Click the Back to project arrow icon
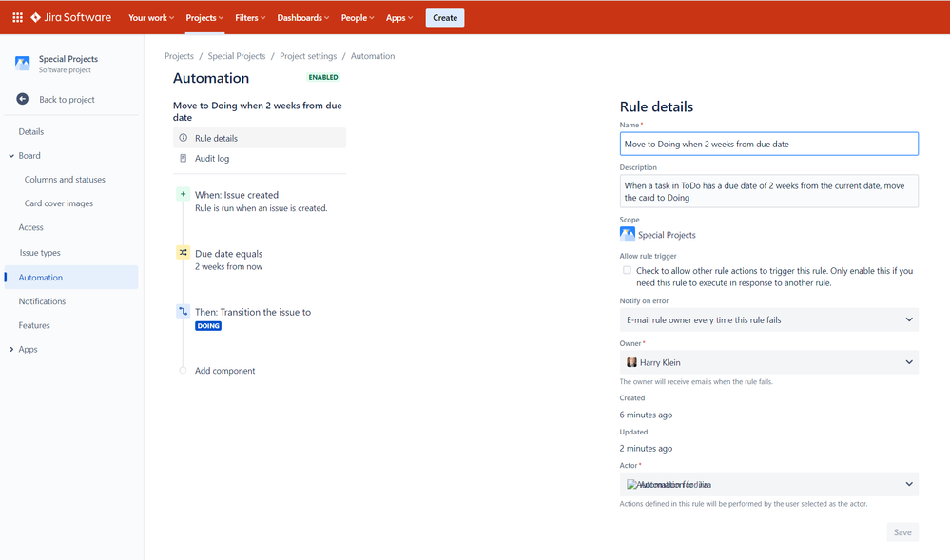This screenshot has height=560, width=950. coord(23,99)
